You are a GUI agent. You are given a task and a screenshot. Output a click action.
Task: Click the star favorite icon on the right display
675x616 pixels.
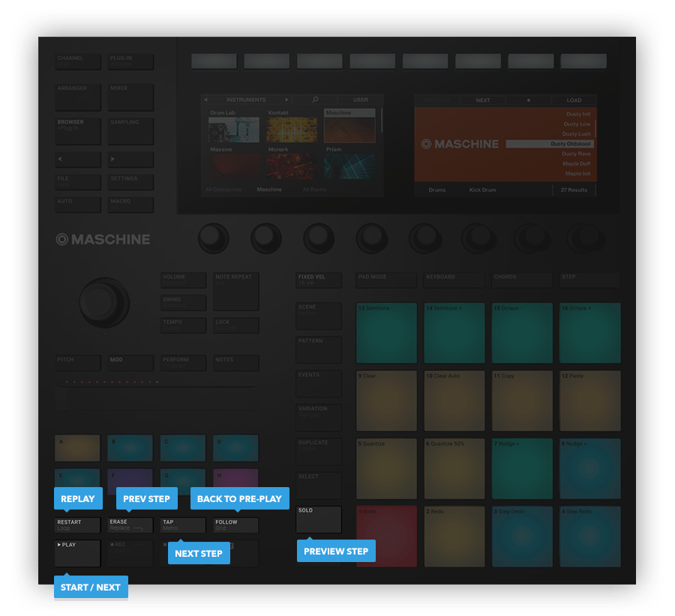529,100
